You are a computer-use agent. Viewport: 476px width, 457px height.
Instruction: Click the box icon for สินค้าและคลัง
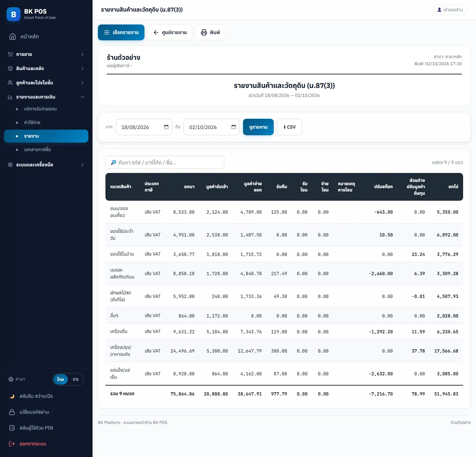coord(10,68)
